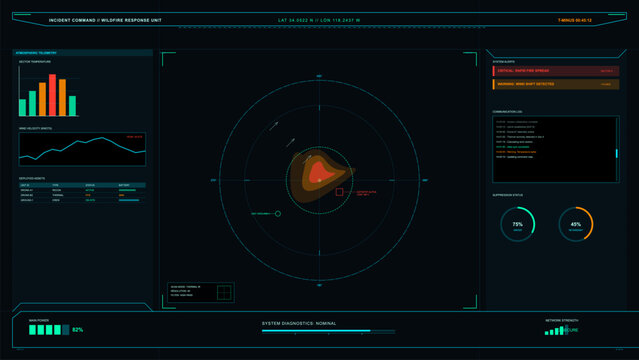
Task: Click the last green bar in temperature chart
Action: click(72, 106)
